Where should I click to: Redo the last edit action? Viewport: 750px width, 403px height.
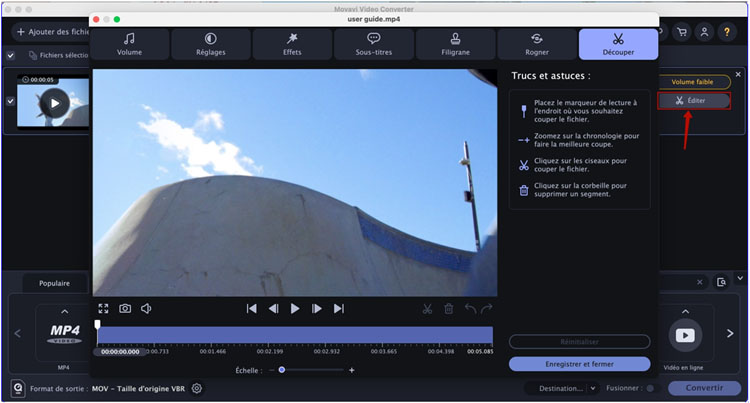486,309
